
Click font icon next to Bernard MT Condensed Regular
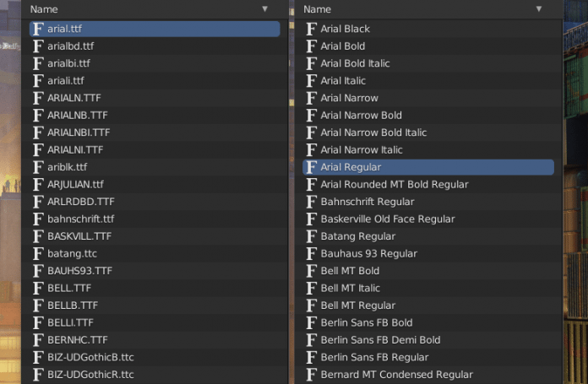[x=311, y=374]
